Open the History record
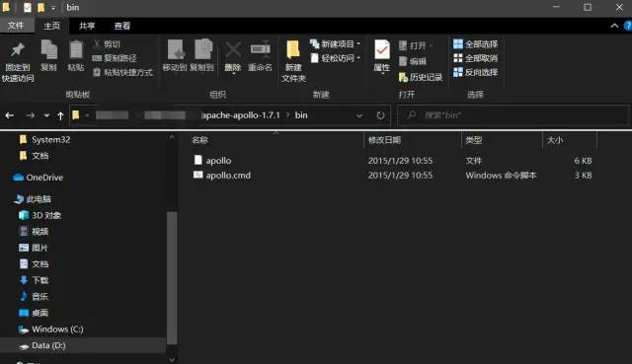This screenshot has width=632, height=364. pos(421,77)
